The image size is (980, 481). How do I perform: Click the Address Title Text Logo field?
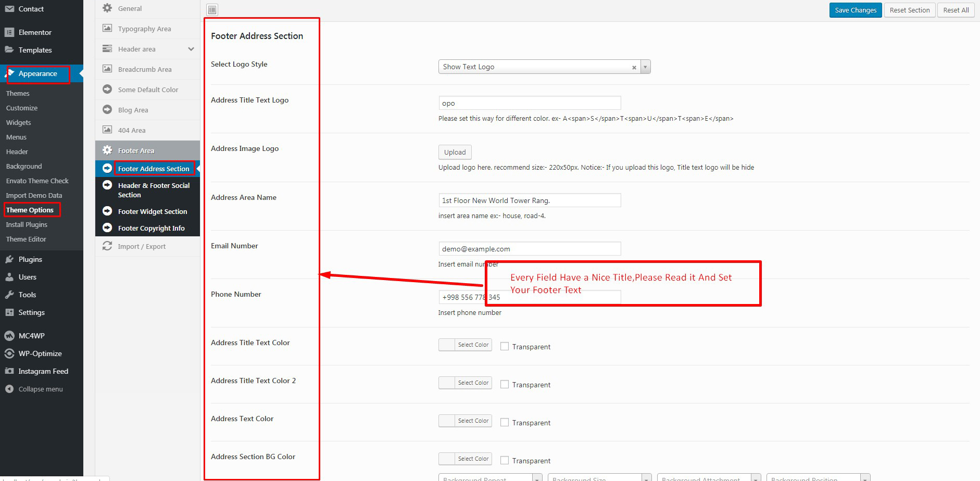point(530,103)
